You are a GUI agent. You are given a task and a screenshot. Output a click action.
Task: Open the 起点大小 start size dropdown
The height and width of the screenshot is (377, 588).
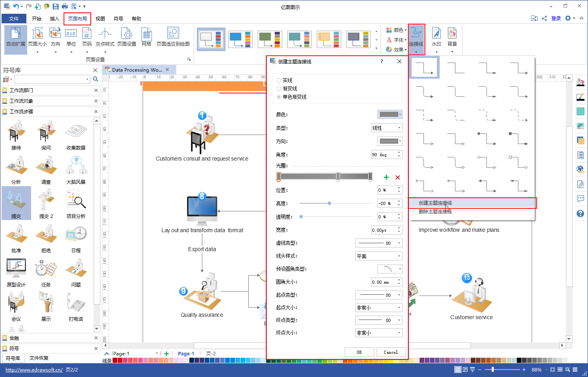pos(379,308)
